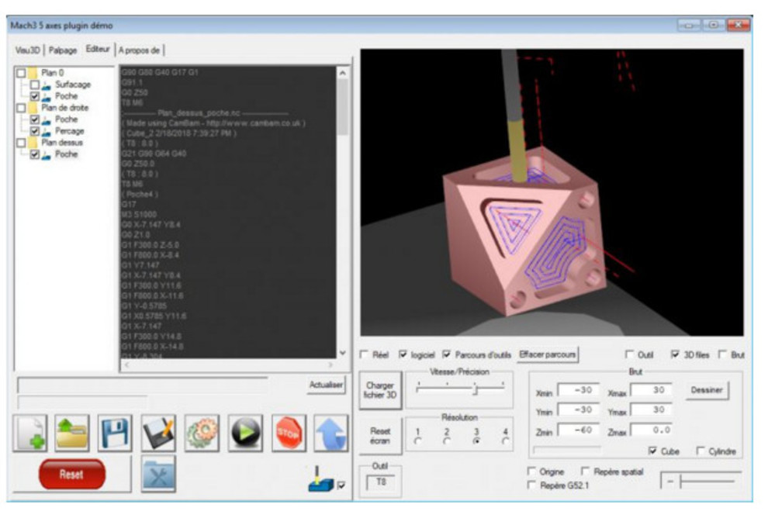Click the new file icon with green plus

(x=32, y=434)
